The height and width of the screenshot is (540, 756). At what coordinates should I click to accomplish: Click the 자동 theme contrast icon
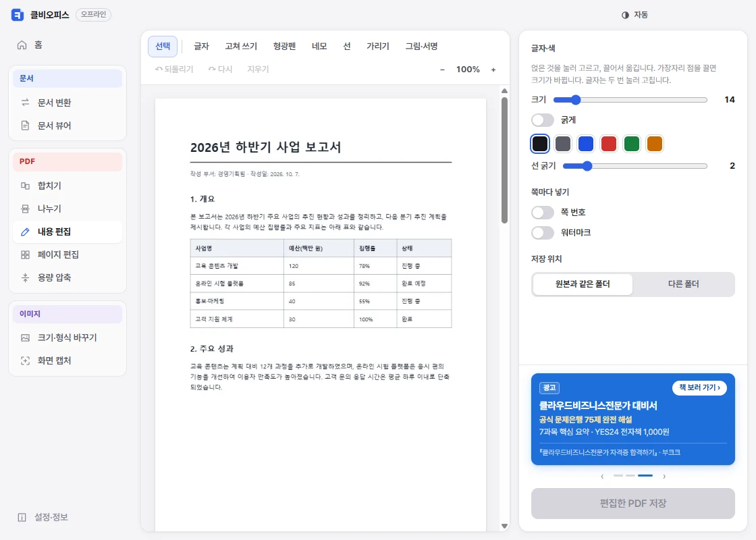coord(625,15)
